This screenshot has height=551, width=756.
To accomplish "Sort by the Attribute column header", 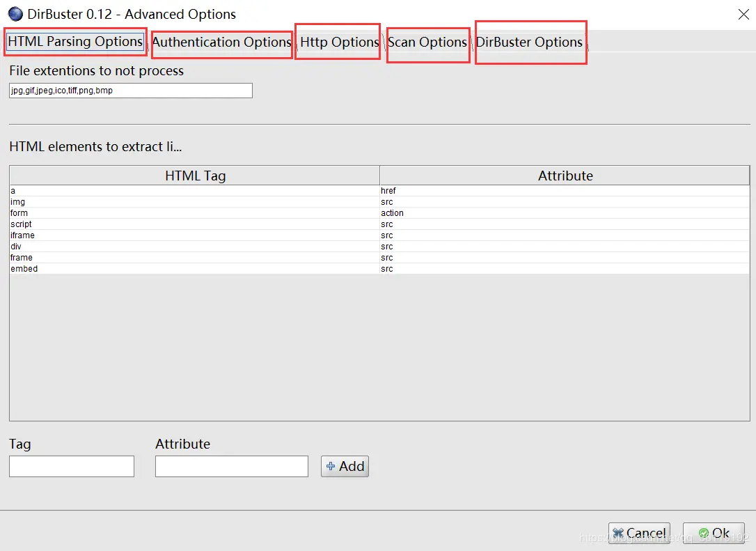I will tap(565, 176).
